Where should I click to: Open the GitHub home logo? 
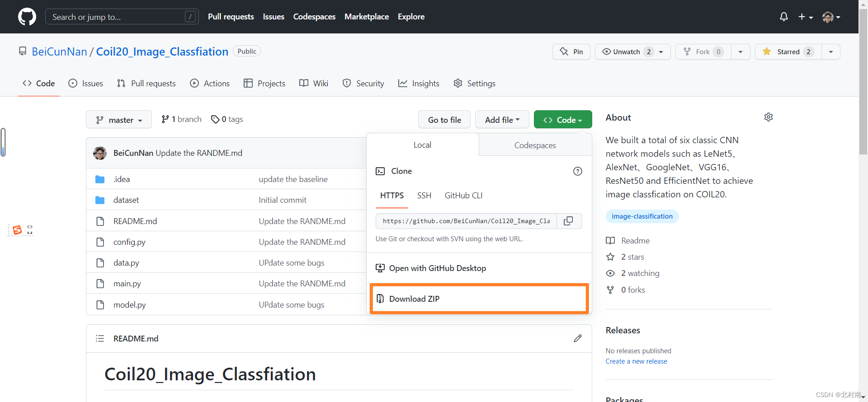tap(27, 17)
